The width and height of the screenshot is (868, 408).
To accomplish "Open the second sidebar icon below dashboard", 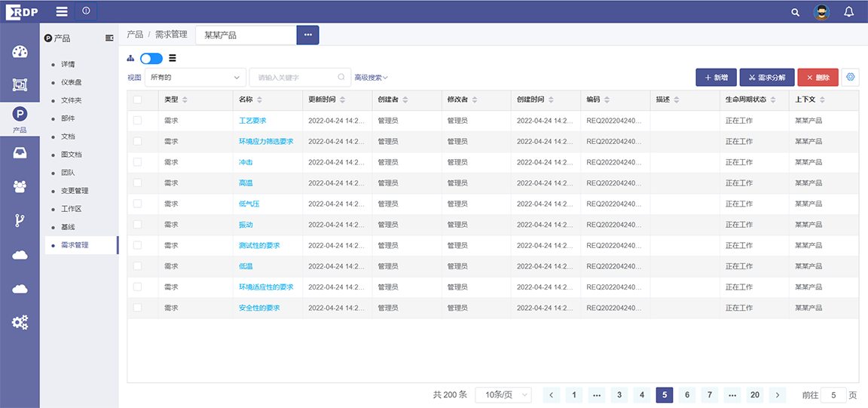I will point(20,84).
